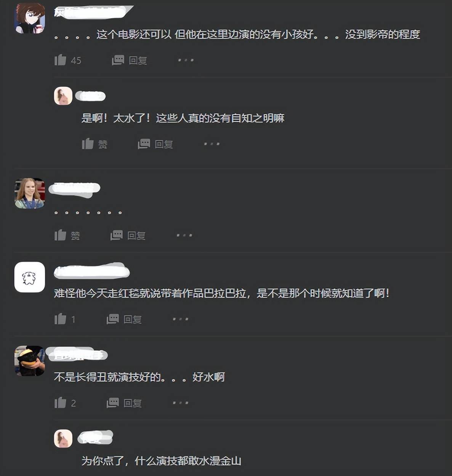
Task: Reply to the comment about 没到影帝的程度
Action: 129,60
